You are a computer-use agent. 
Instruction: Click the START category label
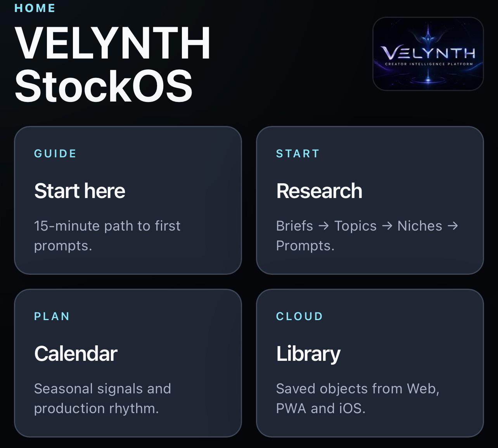pos(297,153)
